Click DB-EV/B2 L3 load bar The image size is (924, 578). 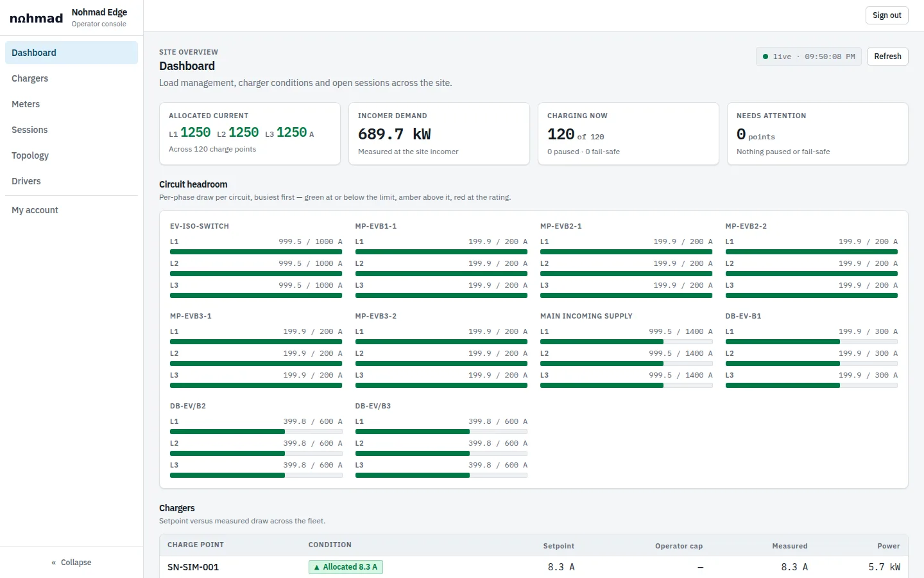tap(256, 475)
